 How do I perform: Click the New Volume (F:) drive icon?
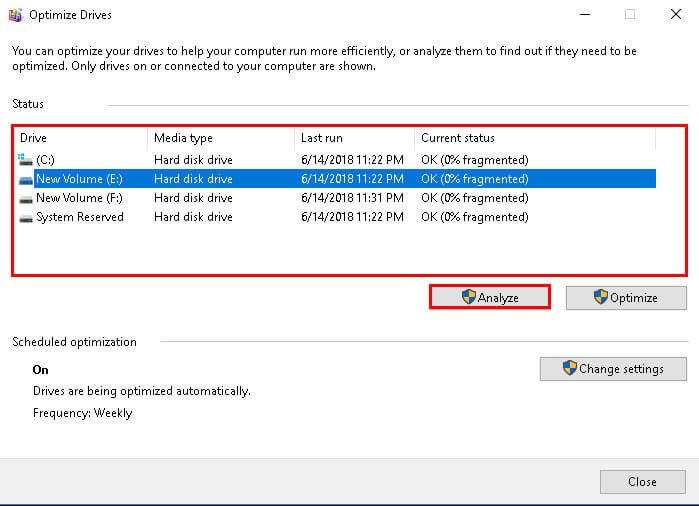[x=25, y=198]
